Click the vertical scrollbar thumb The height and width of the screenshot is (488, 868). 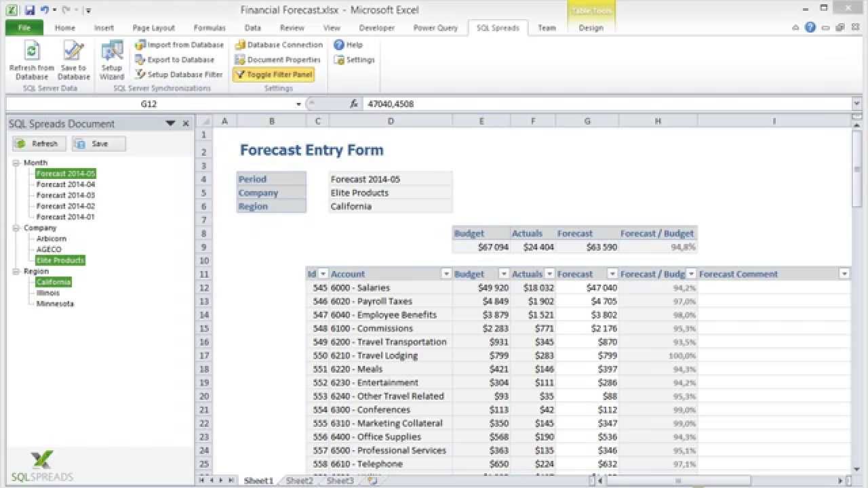857,169
